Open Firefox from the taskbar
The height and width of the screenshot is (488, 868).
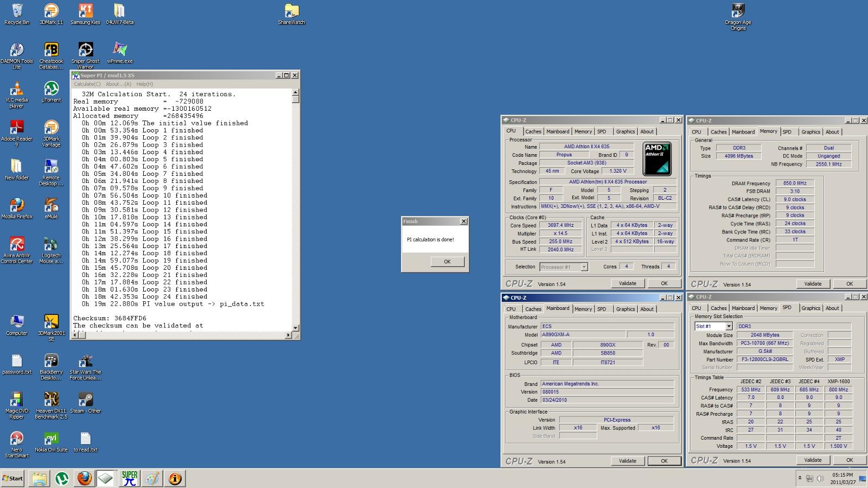[84, 478]
